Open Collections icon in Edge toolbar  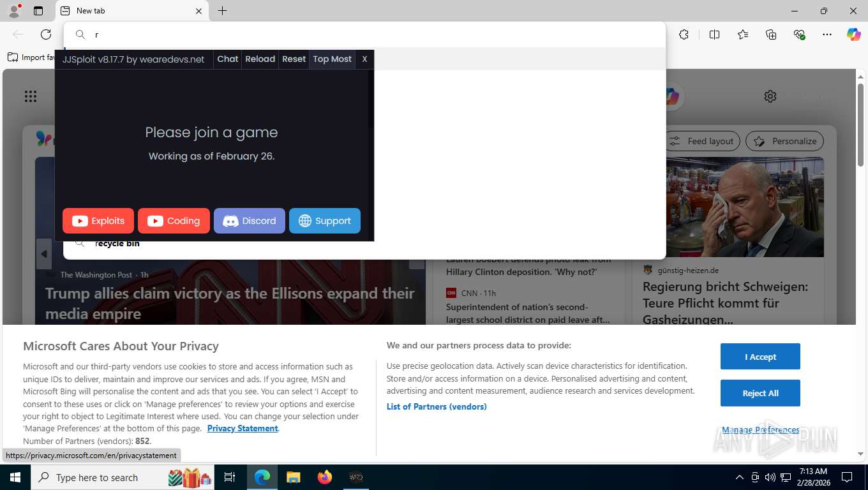(x=771, y=34)
